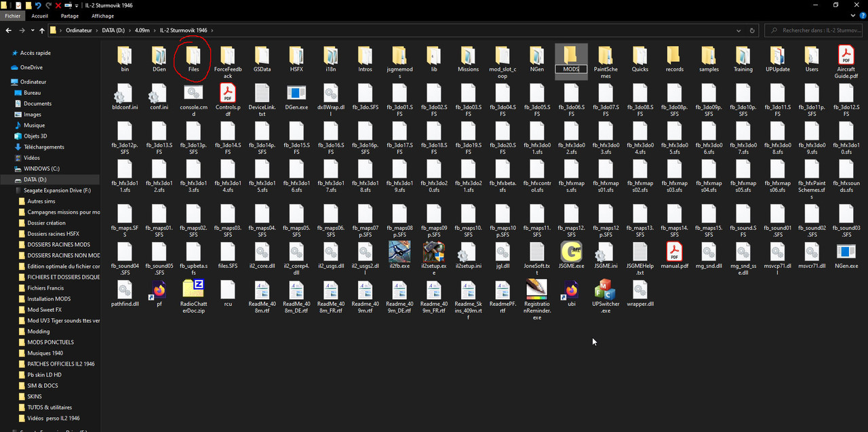Click the search box field
Screen dimensions: 868x432
pyautogui.click(x=814, y=31)
